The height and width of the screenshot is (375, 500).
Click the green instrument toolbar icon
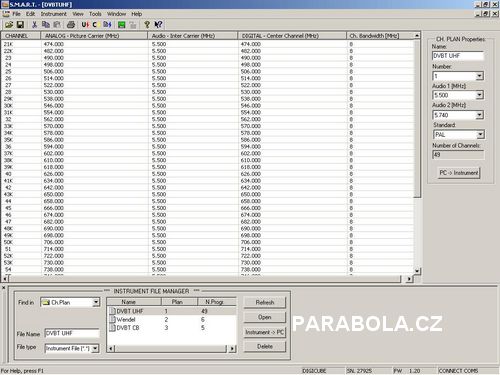[x=122, y=25]
